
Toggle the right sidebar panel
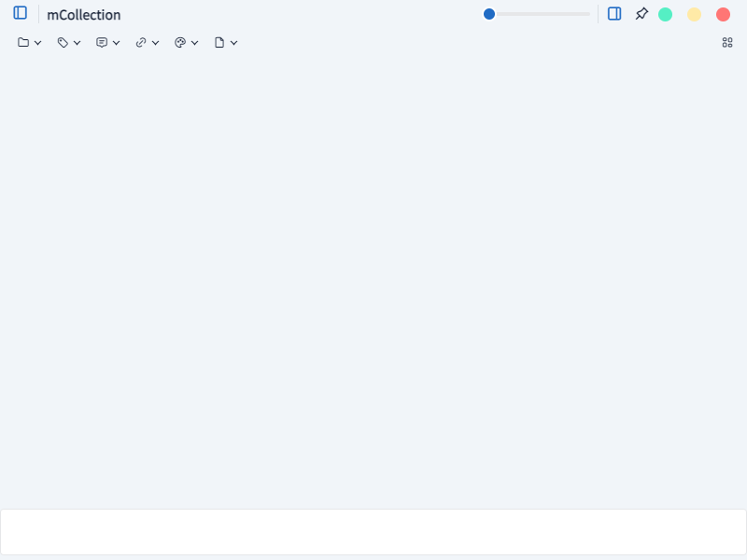tap(614, 14)
